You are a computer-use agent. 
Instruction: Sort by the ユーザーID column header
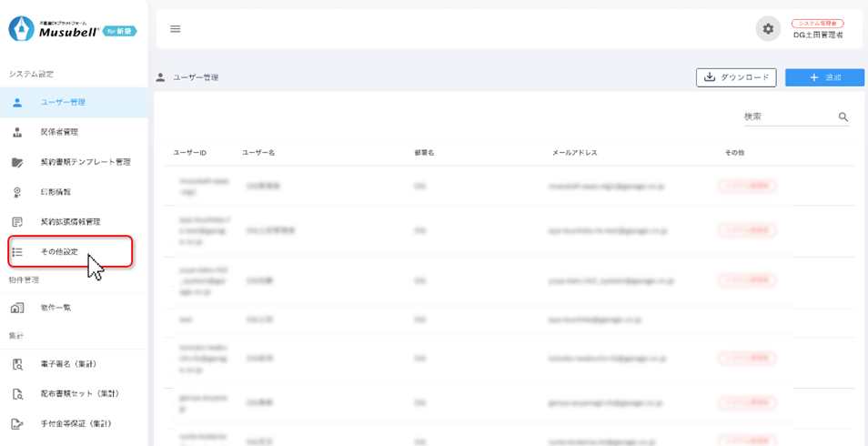click(190, 152)
